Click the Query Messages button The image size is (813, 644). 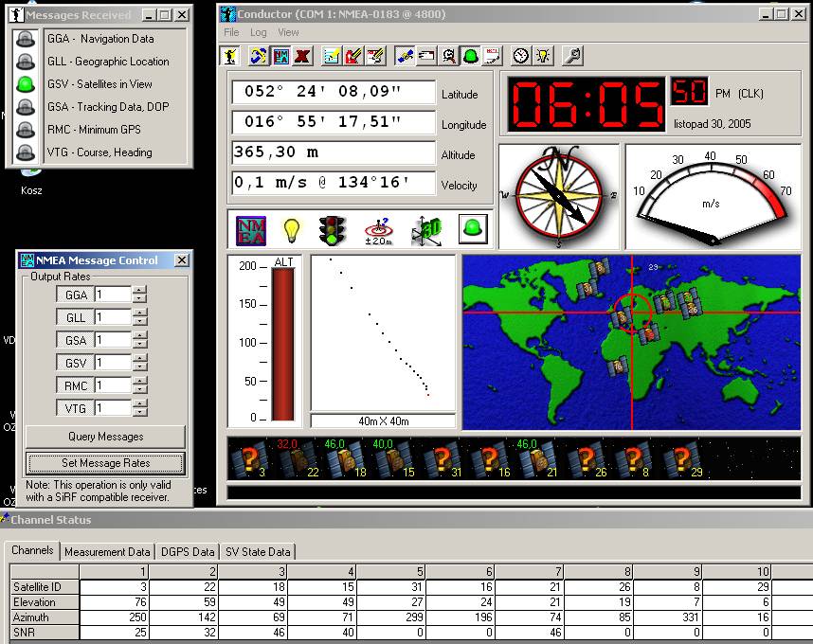pos(105,437)
